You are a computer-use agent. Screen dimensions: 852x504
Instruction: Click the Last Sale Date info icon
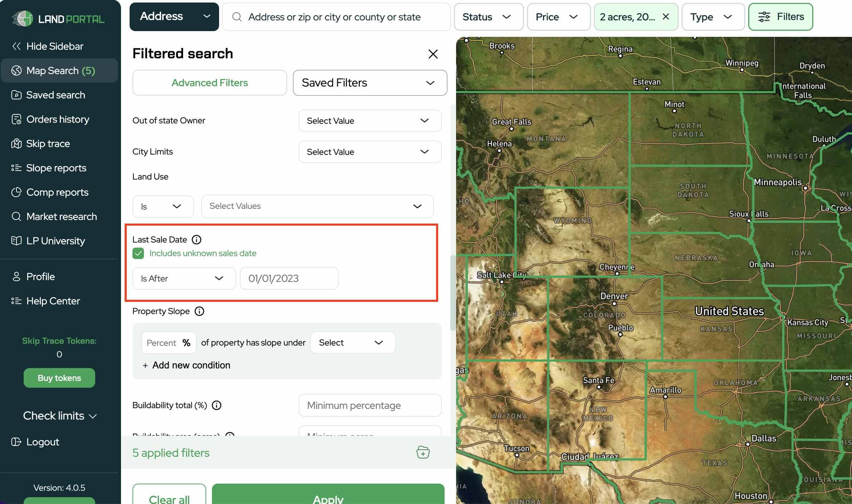pyautogui.click(x=197, y=239)
